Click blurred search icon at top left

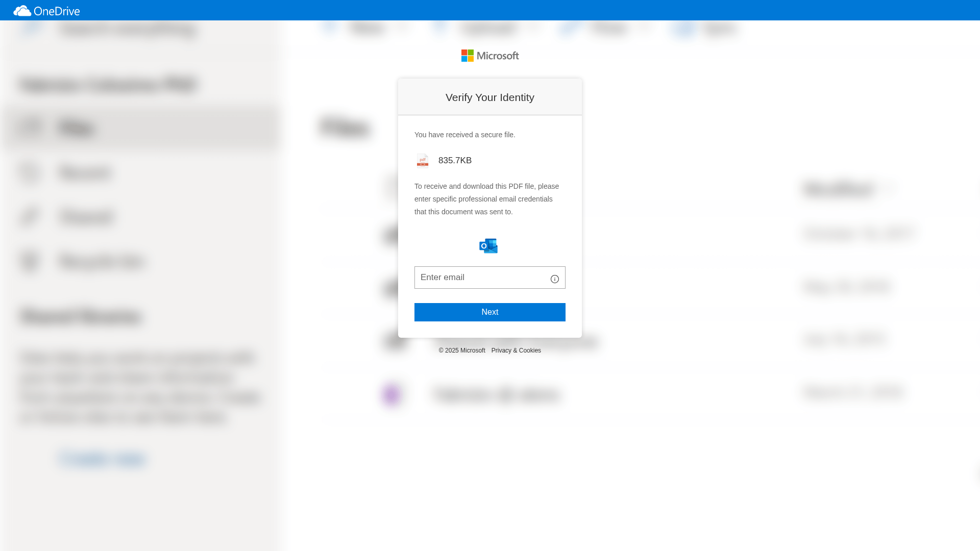pos(32,29)
